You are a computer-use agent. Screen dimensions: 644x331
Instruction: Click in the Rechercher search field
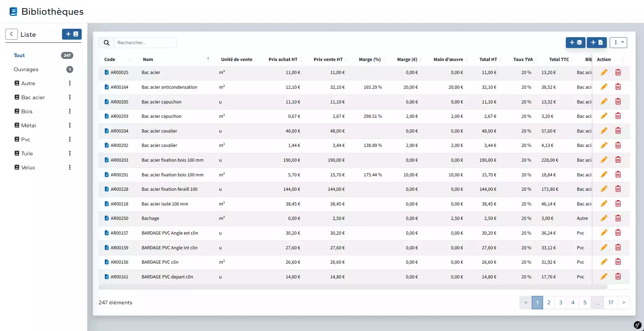[x=145, y=43]
